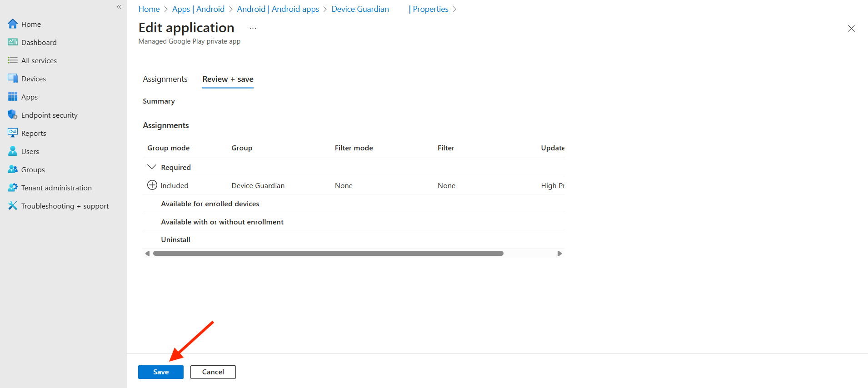
Task: Click the horizontal scrollbar thumb
Action: click(x=328, y=254)
